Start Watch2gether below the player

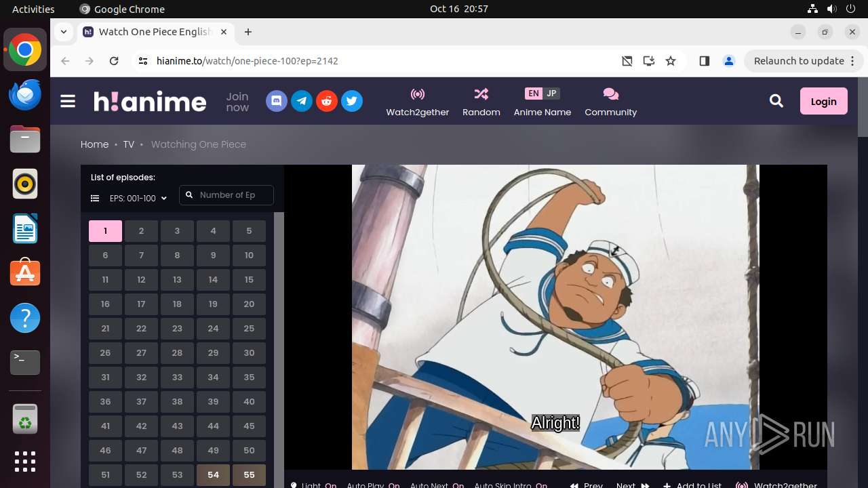776,485
